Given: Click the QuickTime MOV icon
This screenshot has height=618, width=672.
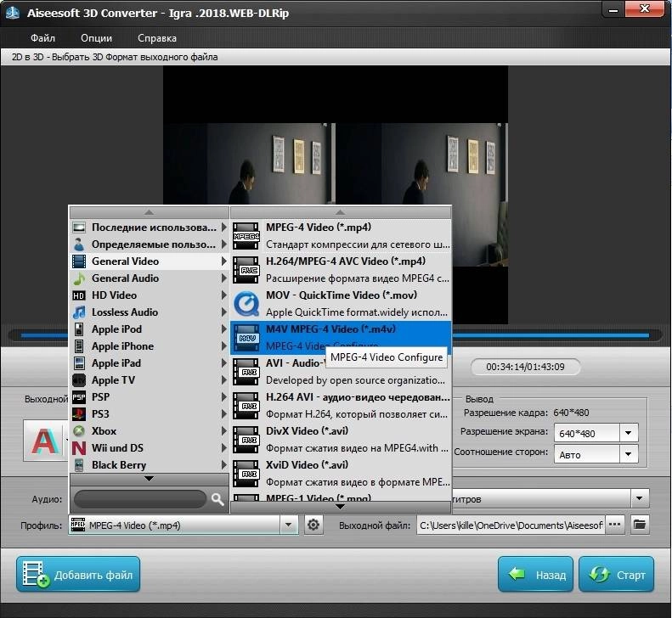Looking at the screenshot, I should (x=246, y=304).
